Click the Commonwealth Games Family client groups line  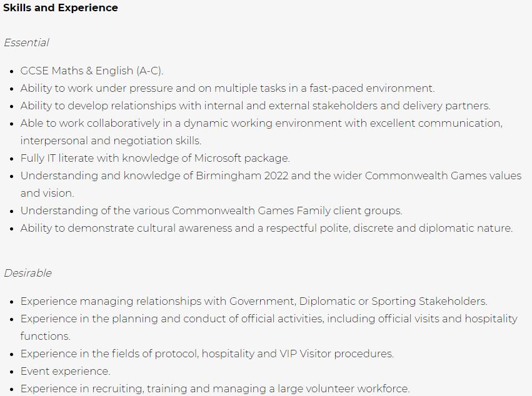pyautogui.click(x=211, y=210)
